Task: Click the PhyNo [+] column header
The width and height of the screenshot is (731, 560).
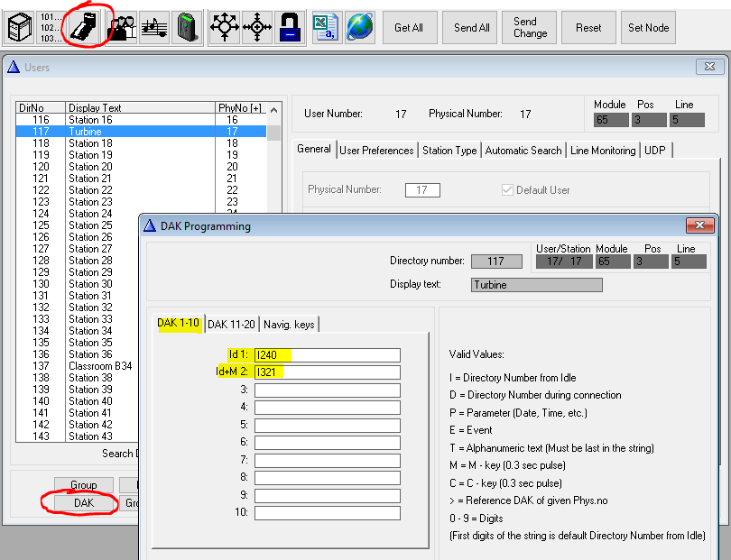Action: tap(240, 108)
